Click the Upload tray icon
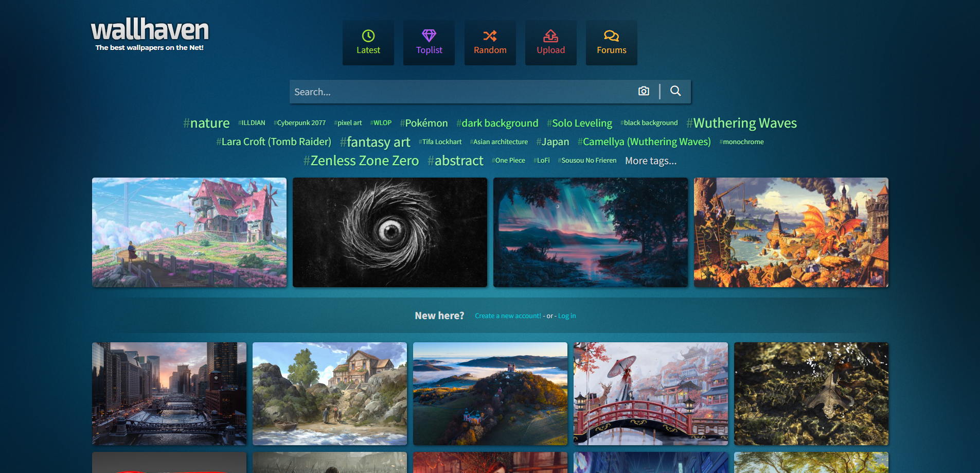Image resolution: width=980 pixels, height=473 pixels. (x=551, y=36)
